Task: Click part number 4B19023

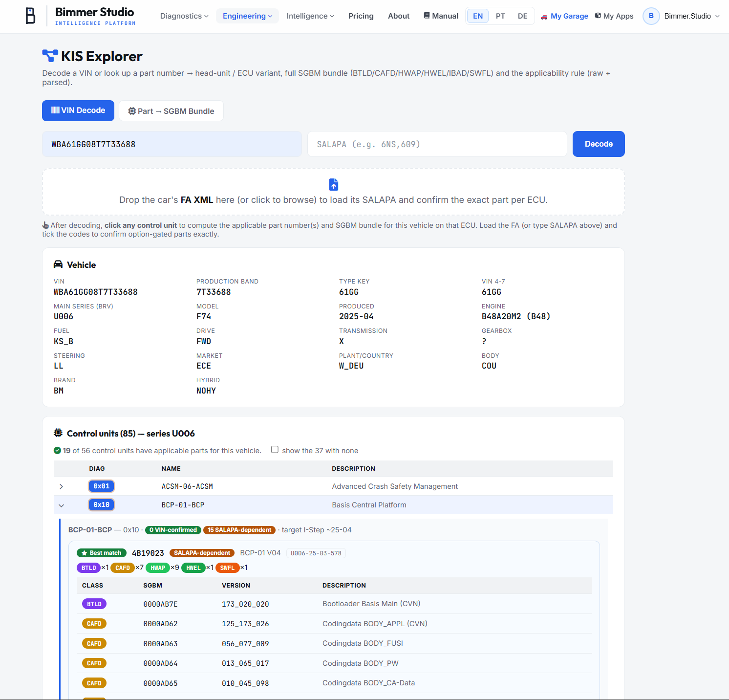Action: [148, 553]
